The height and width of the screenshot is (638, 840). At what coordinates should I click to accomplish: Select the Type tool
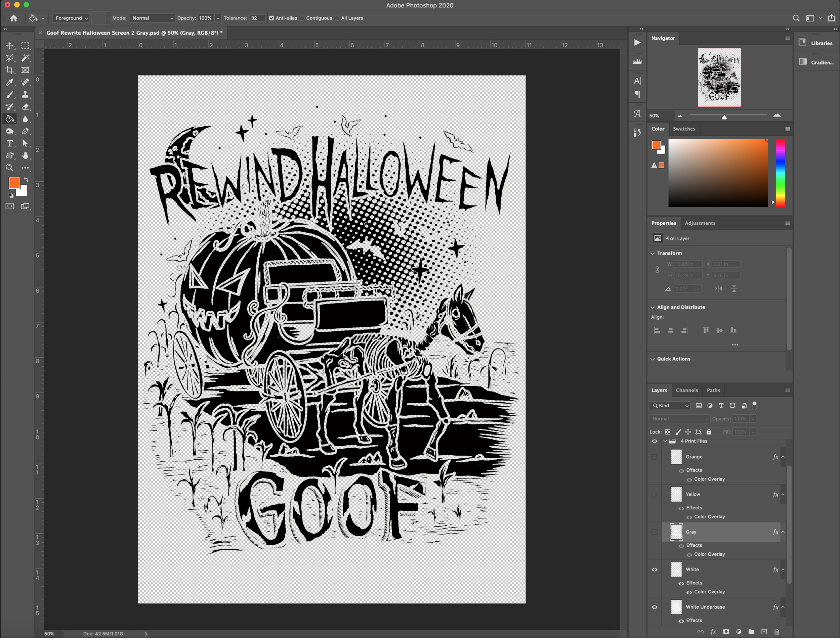point(10,144)
